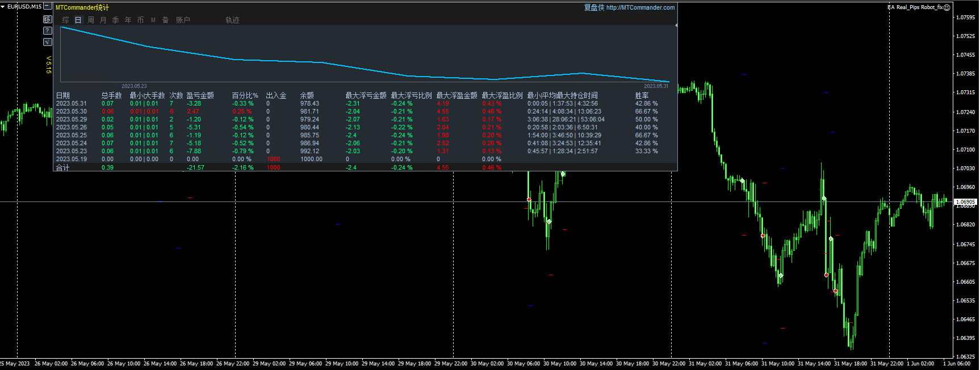Click the minimize panel icon beside MTCommander
980x370 pixels.
48,7
